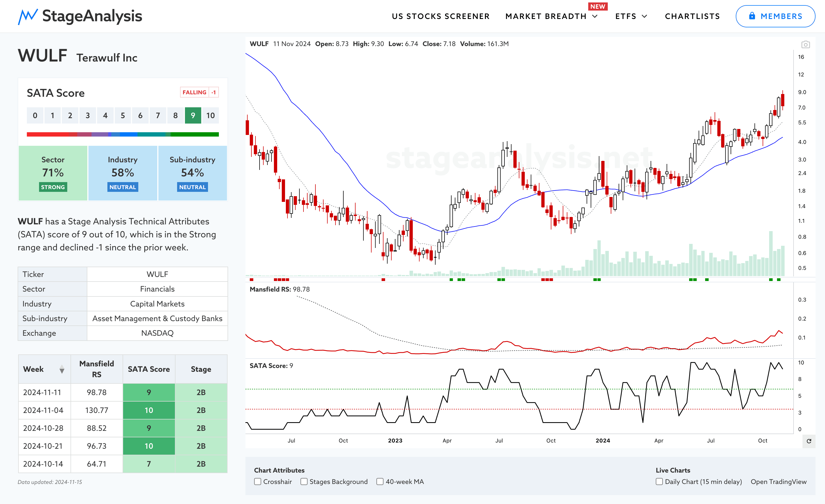Screen dimensions: 825x504
Task: Click the Members lock icon
Action: (x=752, y=16)
